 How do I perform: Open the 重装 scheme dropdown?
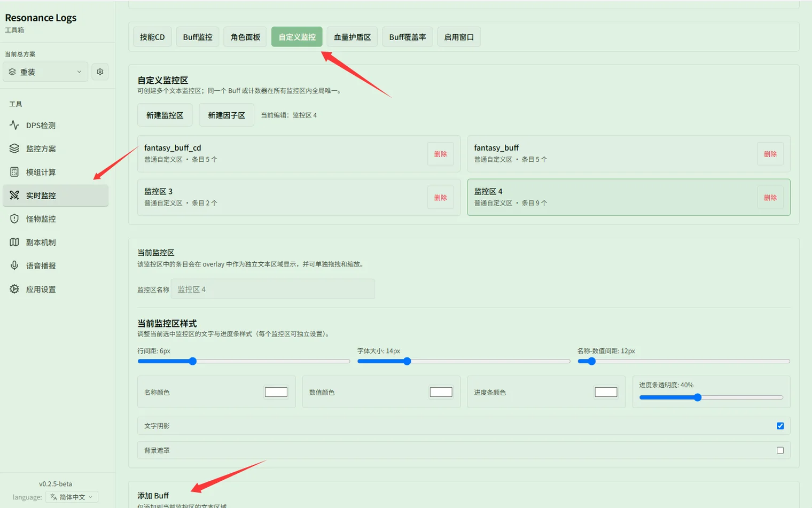click(x=45, y=72)
